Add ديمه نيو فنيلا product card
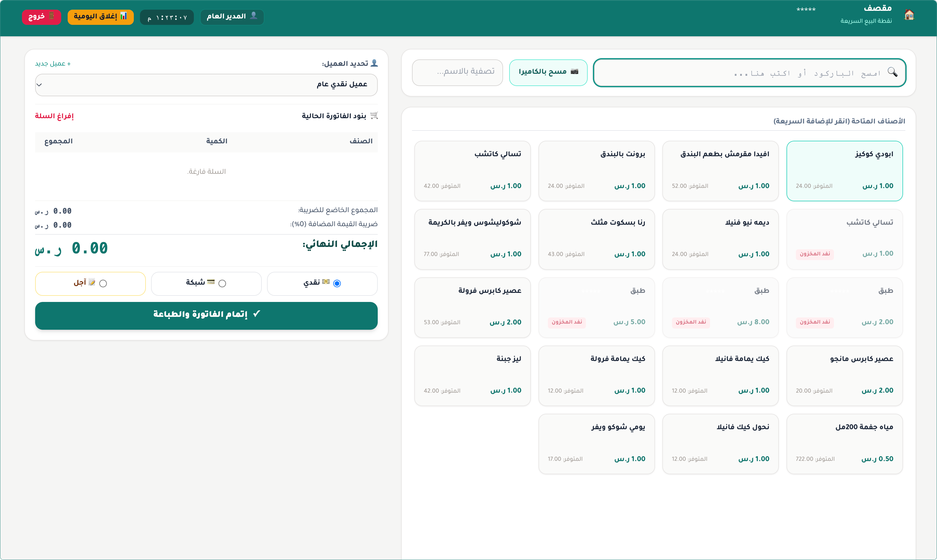 point(720,239)
